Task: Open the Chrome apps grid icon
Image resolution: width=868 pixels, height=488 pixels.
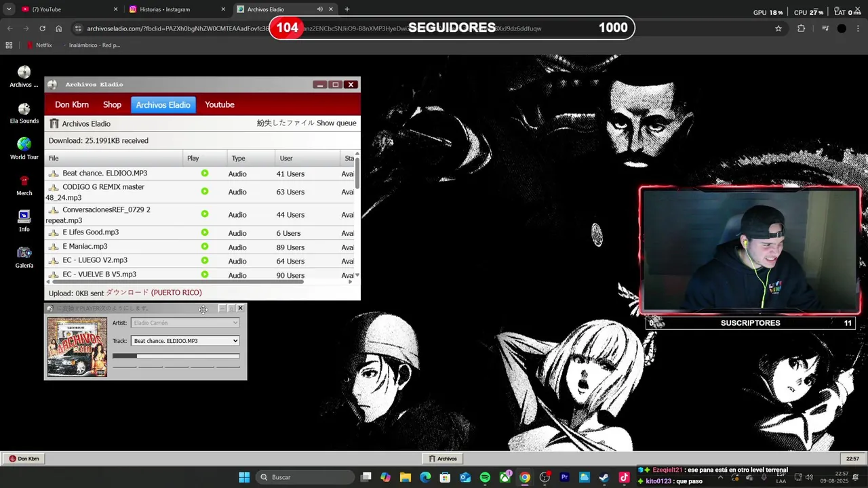Action: point(9,45)
